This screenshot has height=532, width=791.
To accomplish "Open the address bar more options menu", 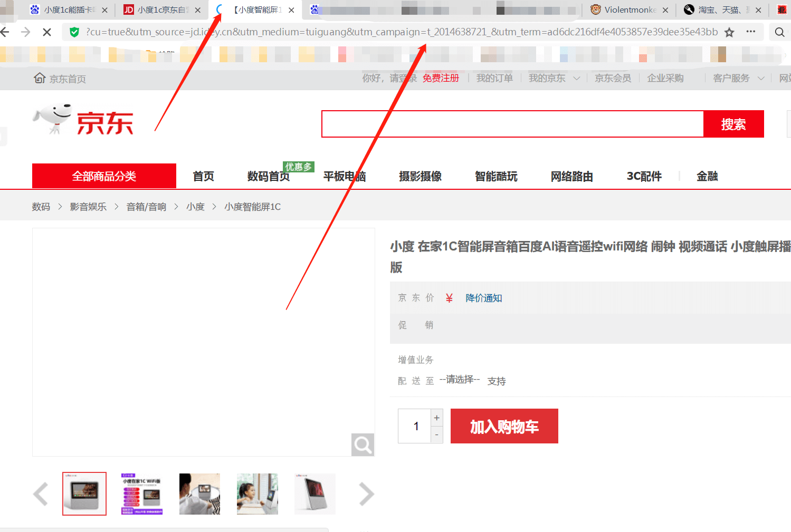I will (x=751, y=32).
